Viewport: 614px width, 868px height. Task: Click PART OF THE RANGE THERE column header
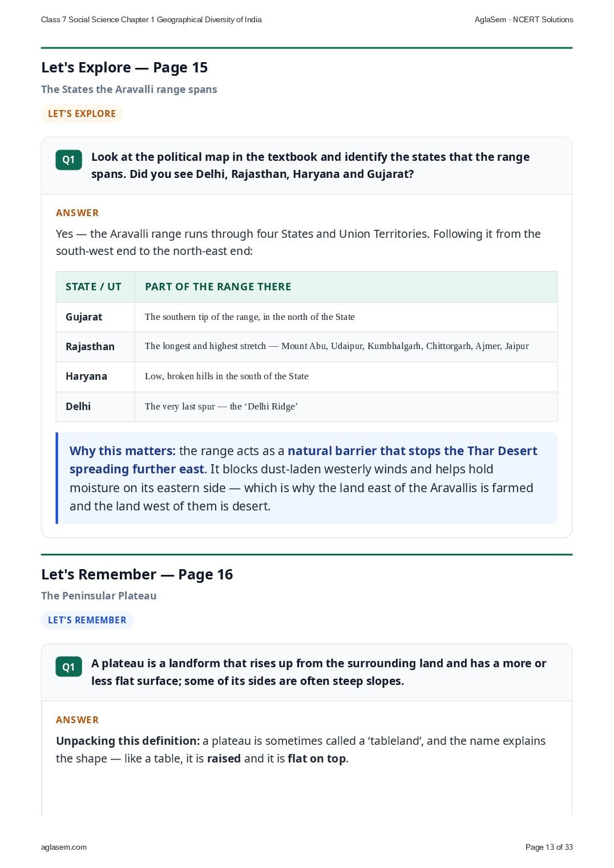tap(218, 287)
